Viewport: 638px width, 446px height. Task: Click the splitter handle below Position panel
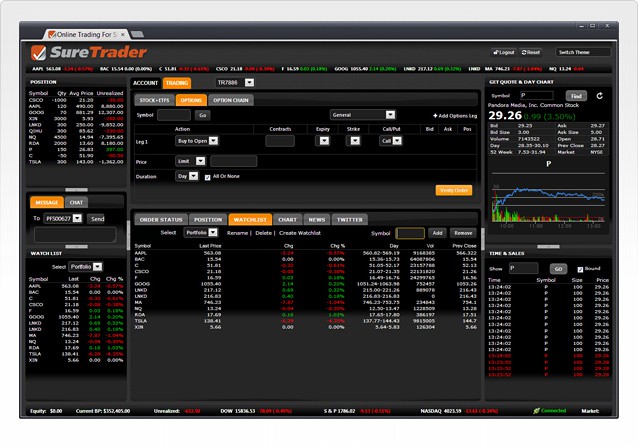[76, 190]
